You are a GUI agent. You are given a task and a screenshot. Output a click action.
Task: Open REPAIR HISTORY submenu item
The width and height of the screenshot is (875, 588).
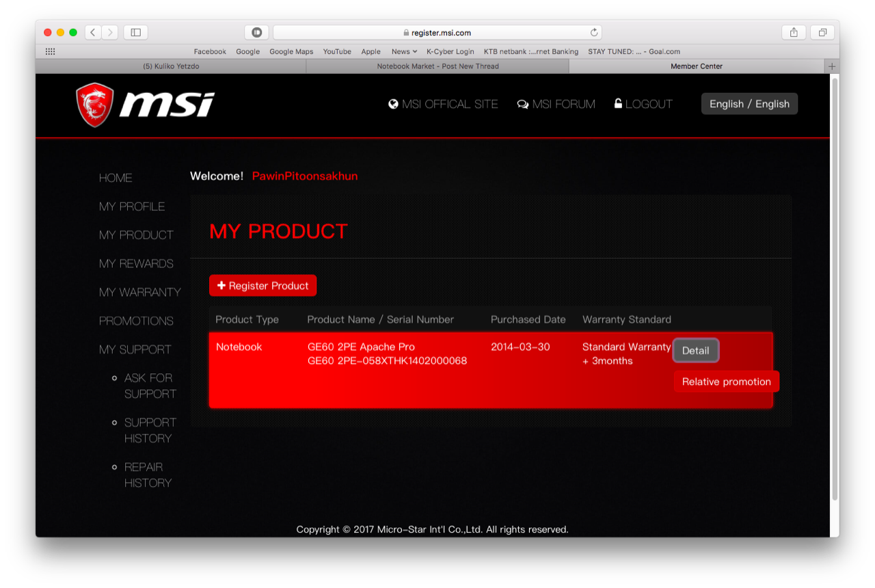point(148,475)
